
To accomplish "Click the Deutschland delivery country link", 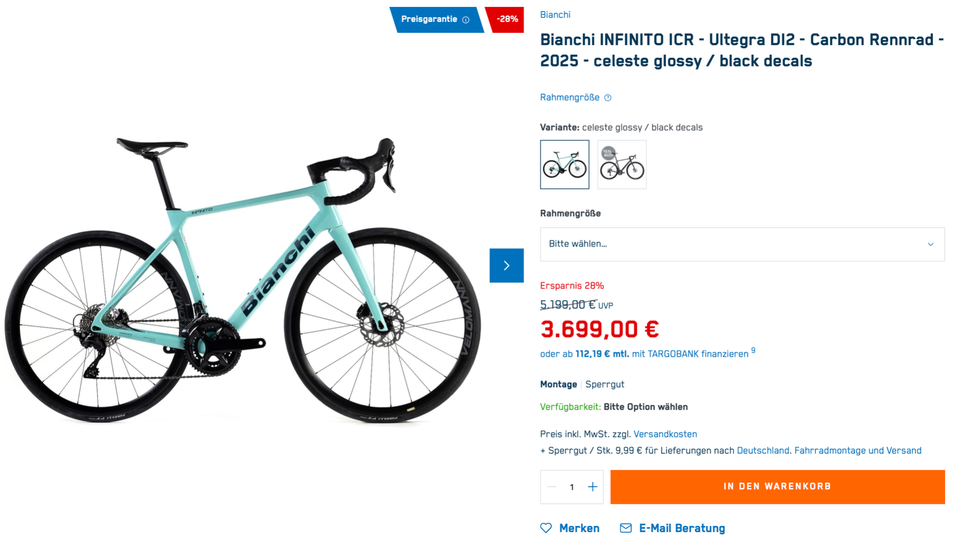I will pos(762,450).
